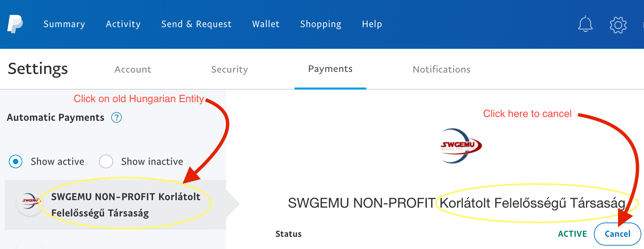This screenshot has height=249, width=644.
Task: Open the Shopping menu item
Action: tap(321, 24)
